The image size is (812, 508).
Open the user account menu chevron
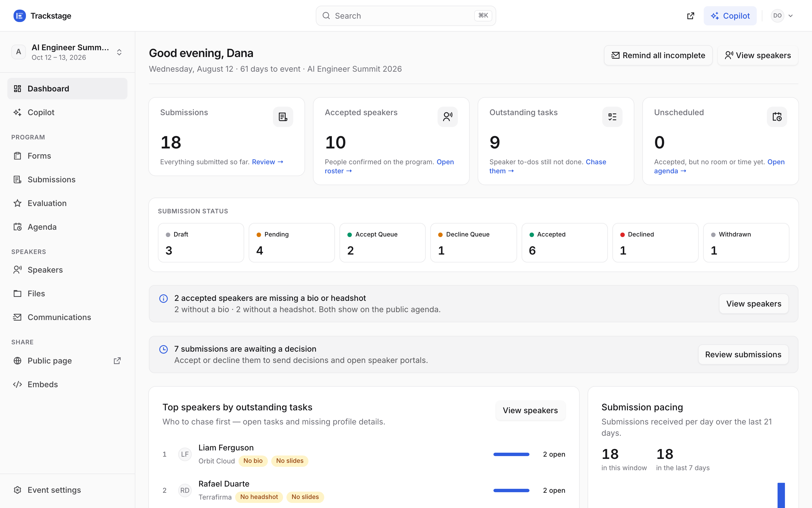click(791, 16)
